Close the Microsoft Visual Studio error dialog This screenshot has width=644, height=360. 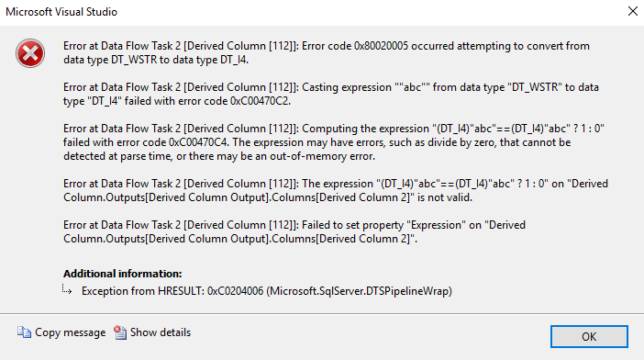(x=633, y=11)
